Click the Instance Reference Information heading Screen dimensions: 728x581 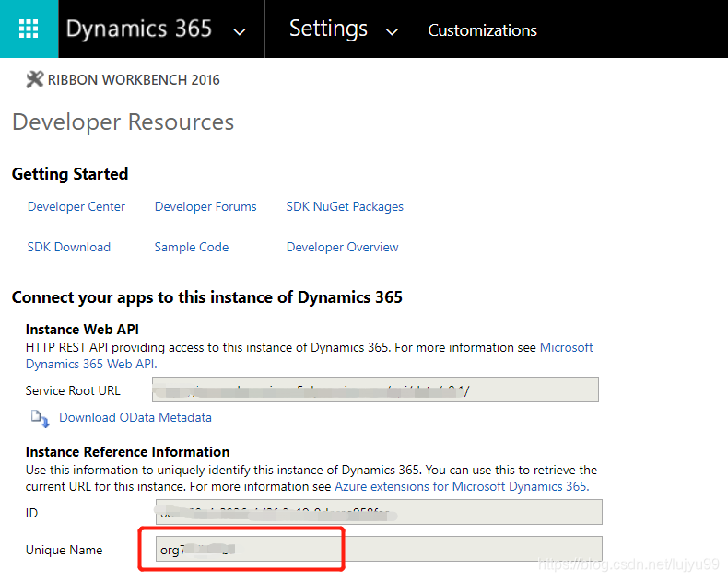[x=128, y=451]
